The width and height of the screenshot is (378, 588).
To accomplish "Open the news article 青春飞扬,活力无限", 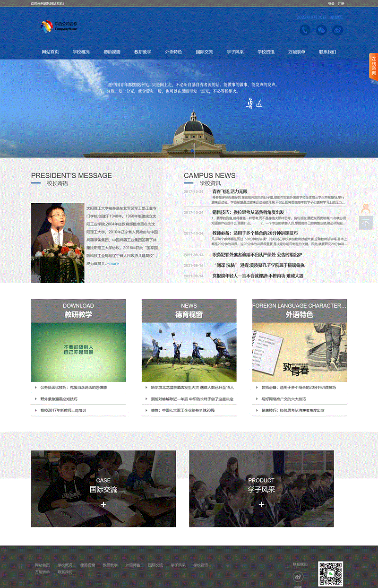I will 230,191.
